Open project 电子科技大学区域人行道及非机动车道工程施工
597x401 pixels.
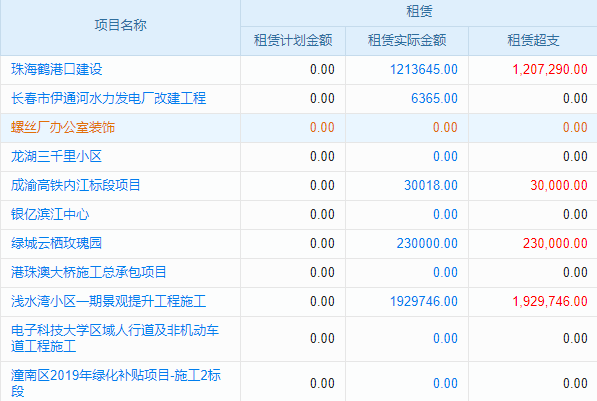[x=115, y=338]
